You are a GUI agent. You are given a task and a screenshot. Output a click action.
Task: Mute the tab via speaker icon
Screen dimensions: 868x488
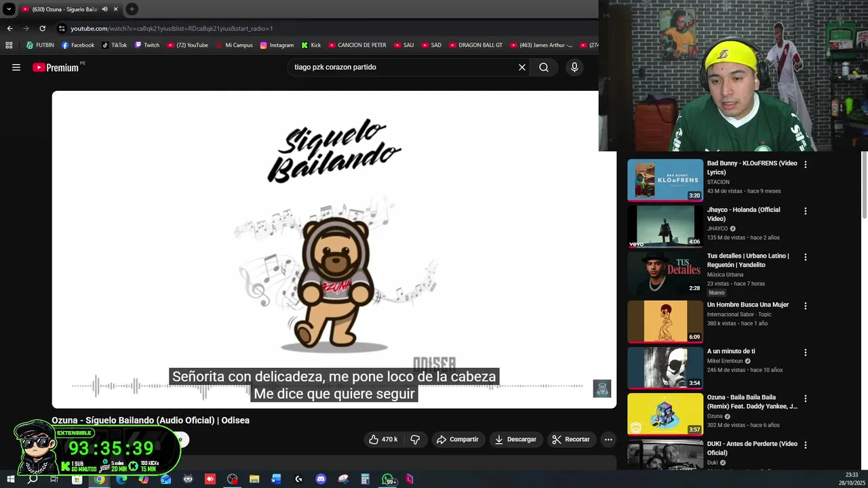click(104, 9)
